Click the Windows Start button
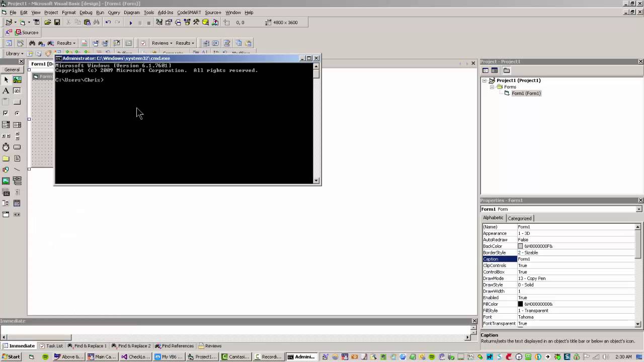 point(11,357)
